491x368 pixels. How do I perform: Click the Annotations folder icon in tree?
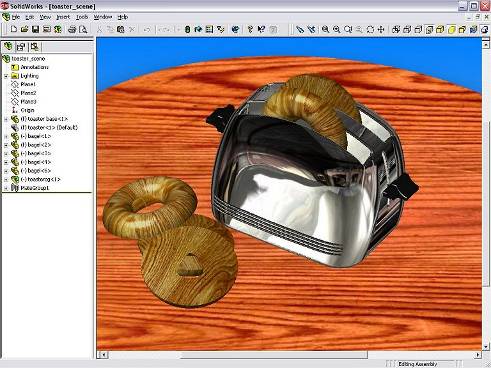point(15,67)
